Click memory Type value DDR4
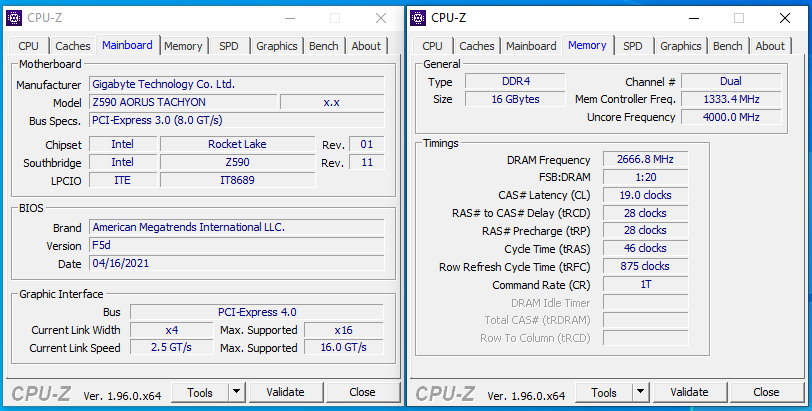Viewport: 812px width, 411px height. tap(515, 81)
